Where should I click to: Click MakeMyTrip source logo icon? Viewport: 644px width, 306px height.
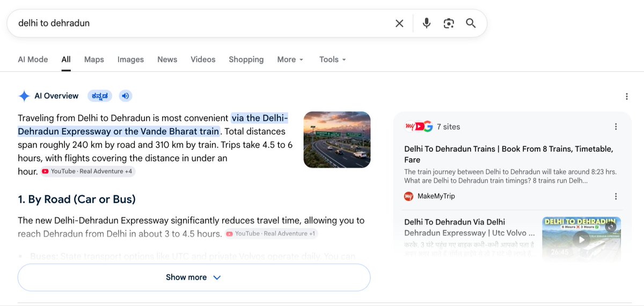point(409,196)
